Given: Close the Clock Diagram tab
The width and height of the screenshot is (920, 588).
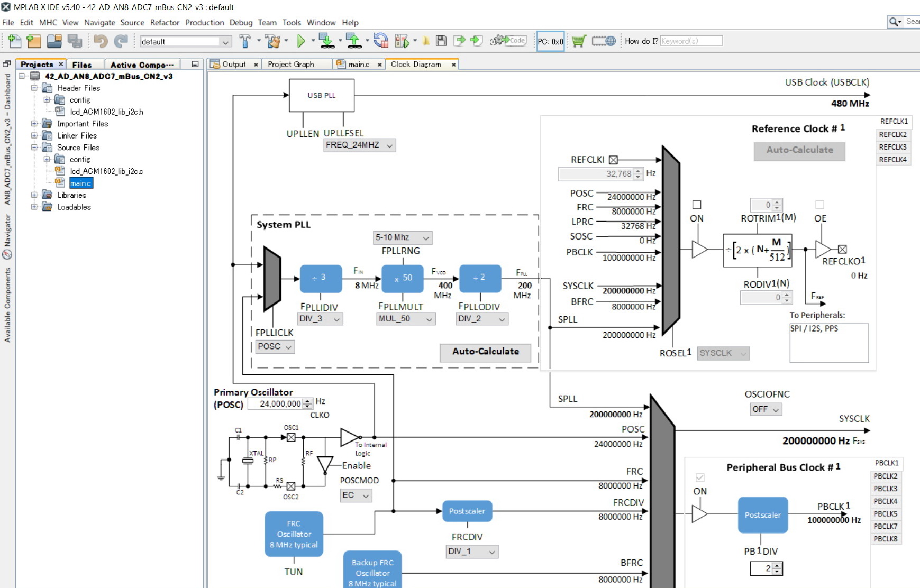Looking at the screenshot, I should point(453,65).
